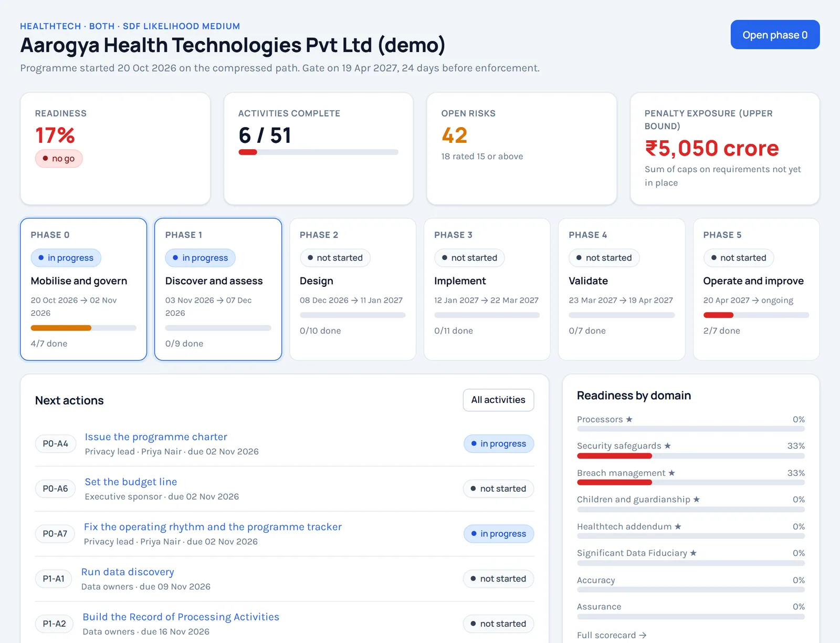Click the P0-A7 activity code badge
840x643 pixels.
(x=55, y=534)
